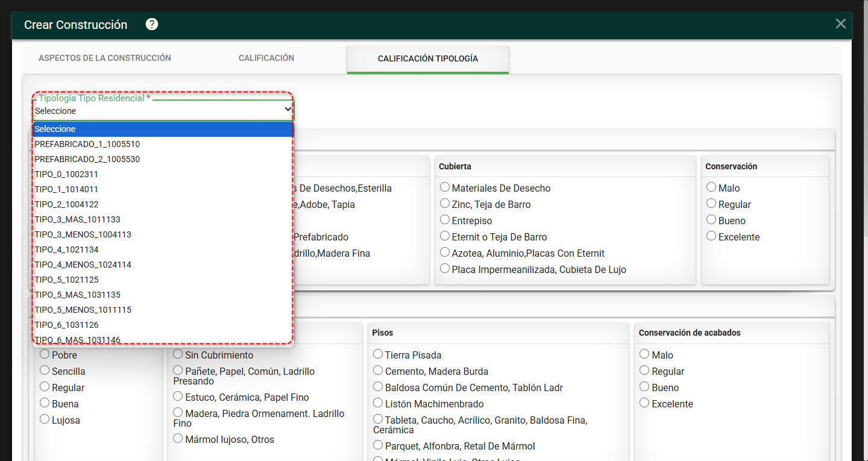Select Zinc, Teja de Barro radio
Image resolution: width=868 pixels, height=461 pixels.
(x=445, y=204)
